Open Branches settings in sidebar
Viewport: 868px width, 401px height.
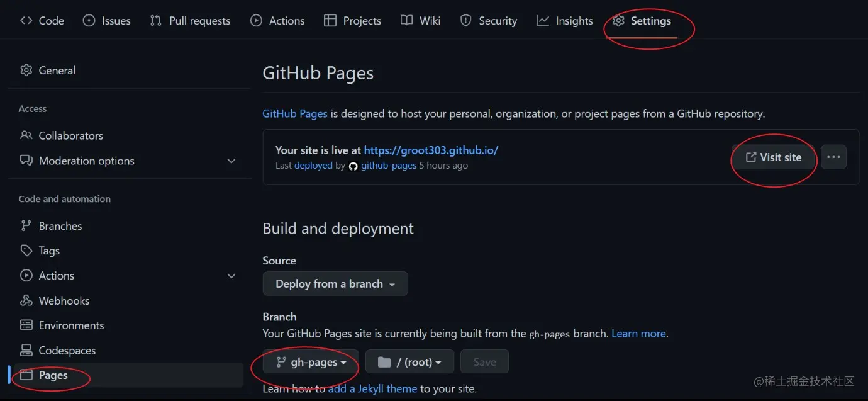(x=128, y=225)
